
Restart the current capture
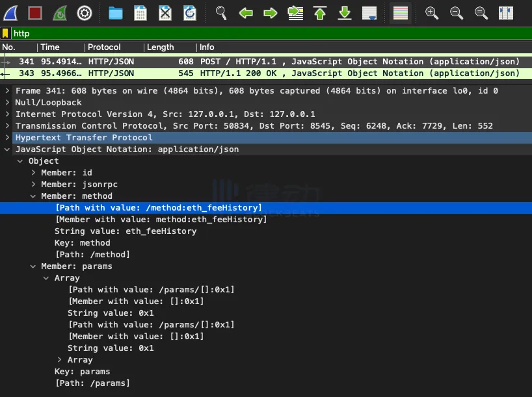tap(59, 12)
